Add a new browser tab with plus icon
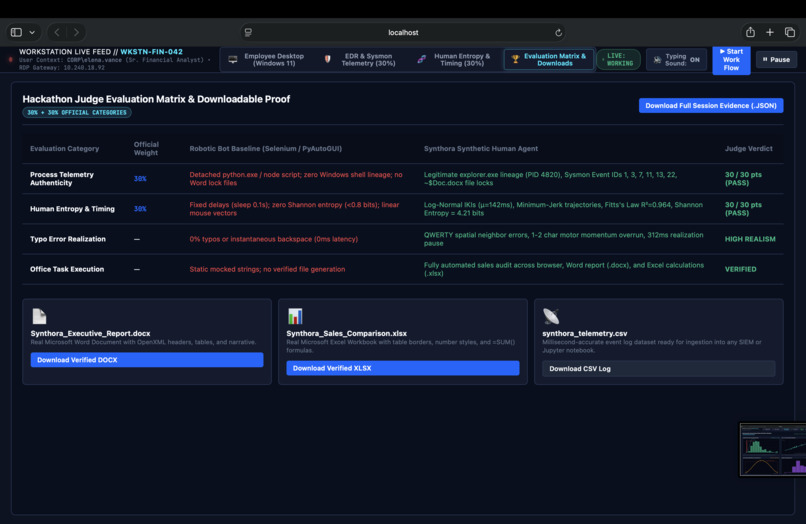The image size is (806, 524). (770, 32)
